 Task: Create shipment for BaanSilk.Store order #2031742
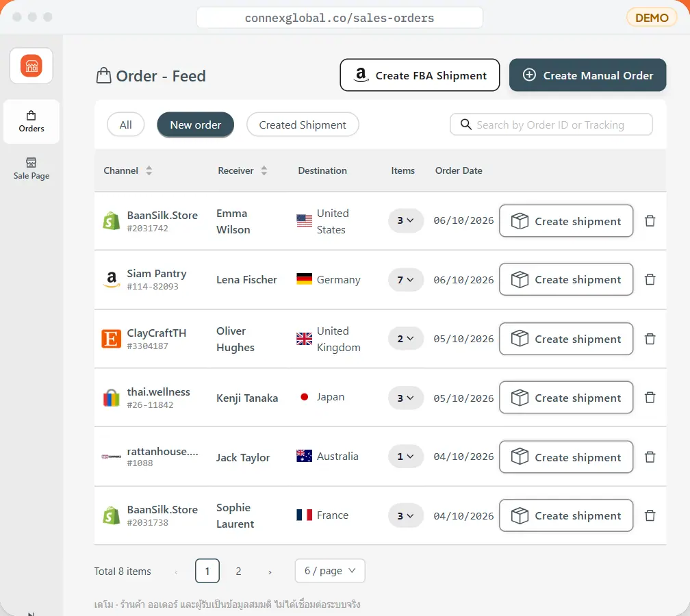[566, 221]
